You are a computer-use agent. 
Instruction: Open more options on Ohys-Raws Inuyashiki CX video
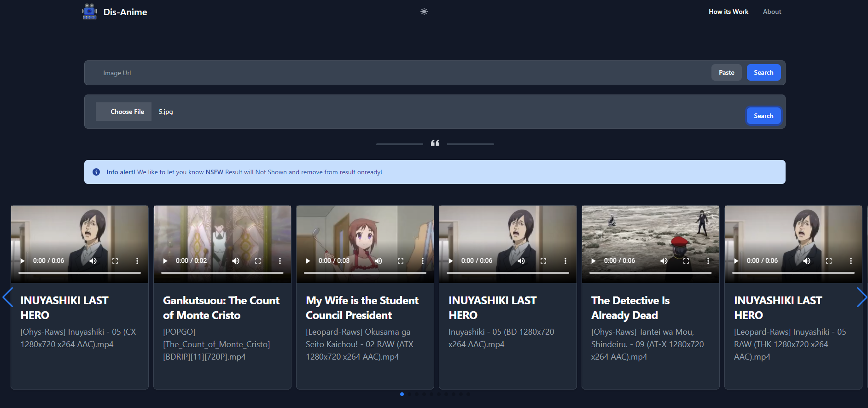(x=137, y=261)
